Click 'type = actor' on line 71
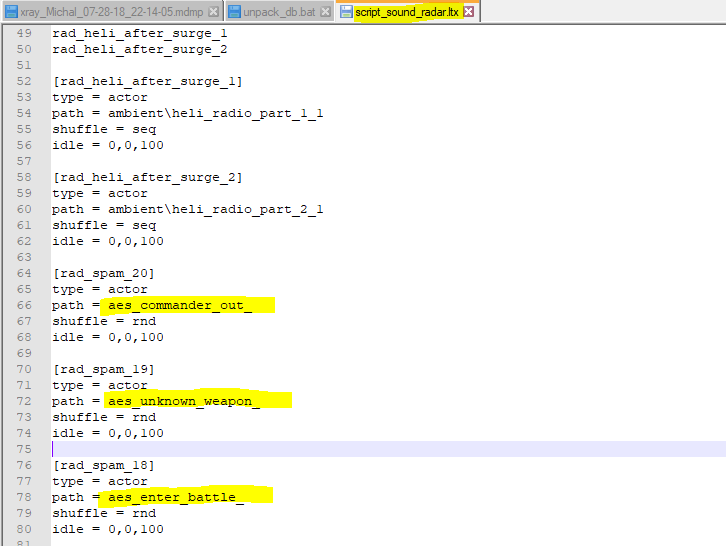 pyautogui.click(x=100, y=385)
